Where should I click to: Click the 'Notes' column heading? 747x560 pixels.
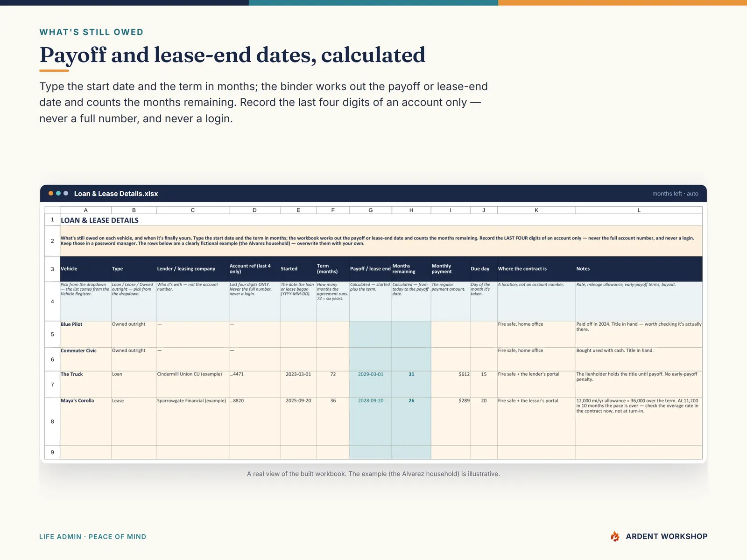click(x=639, y=269)
